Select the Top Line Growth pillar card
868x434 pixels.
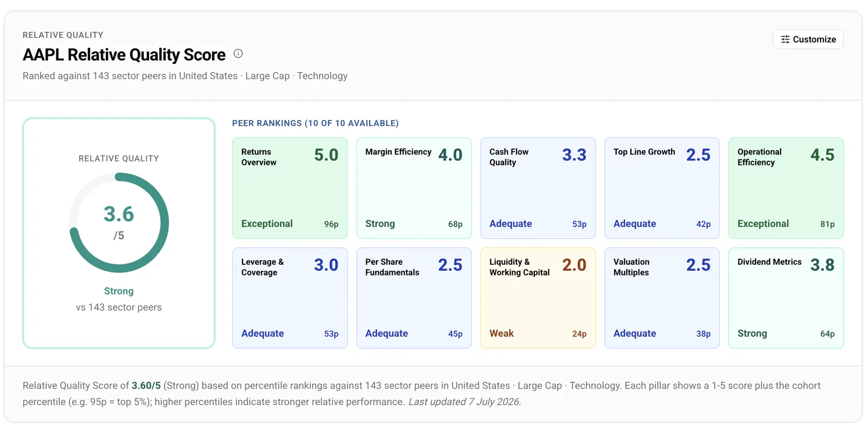tap(662, 188)
